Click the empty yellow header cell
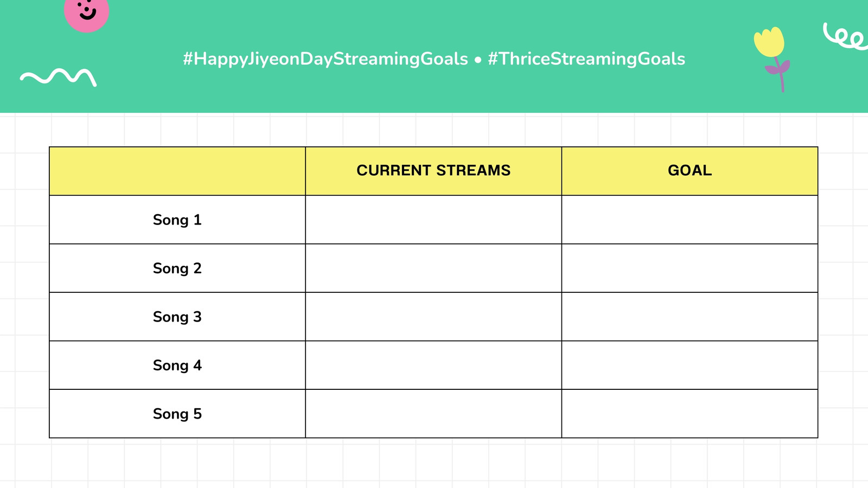868x488 pixels. tap(177, 171)
